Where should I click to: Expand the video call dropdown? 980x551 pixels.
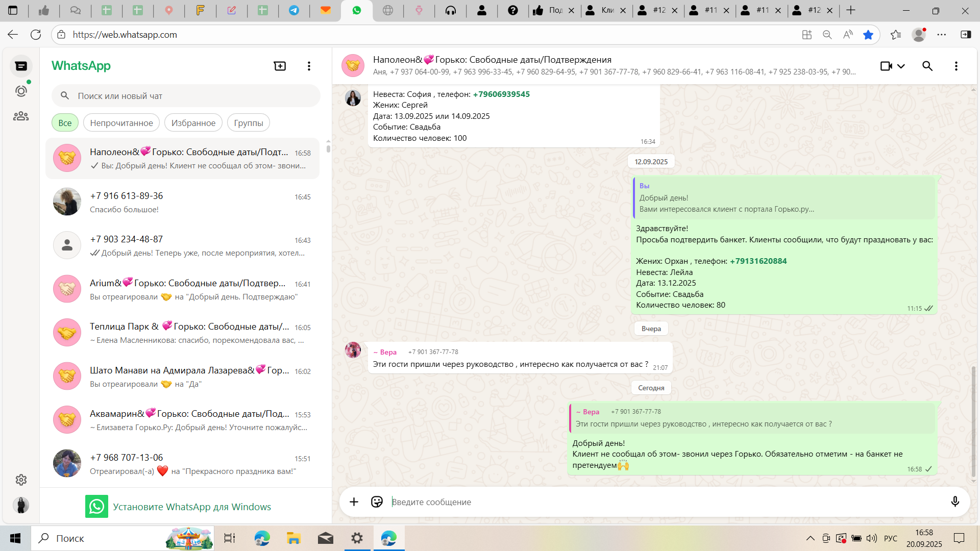pos(901,66)
